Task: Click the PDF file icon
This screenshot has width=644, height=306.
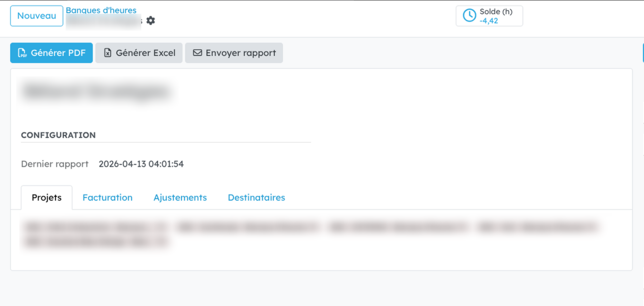Action: click(22, 53)
